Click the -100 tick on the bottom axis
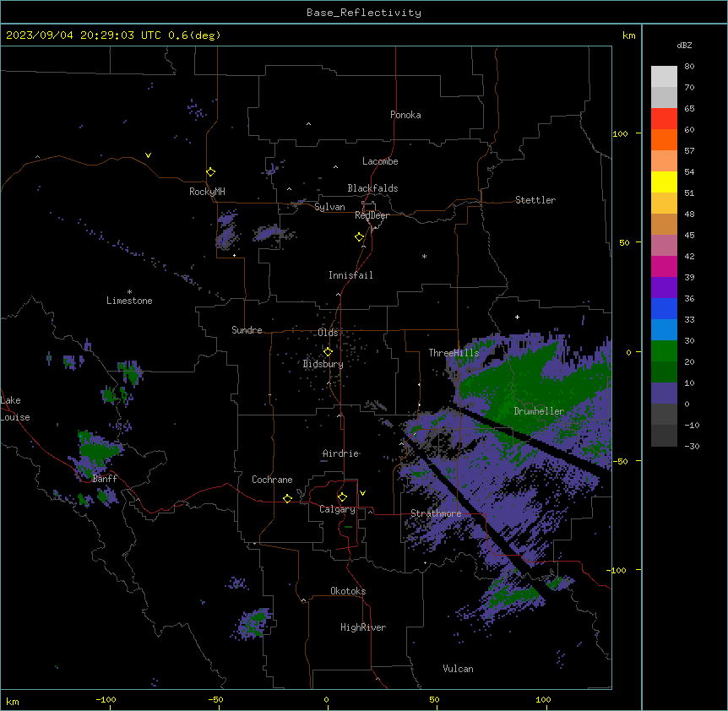Viewport: 728px width, 711px height. tap(106, 699)
